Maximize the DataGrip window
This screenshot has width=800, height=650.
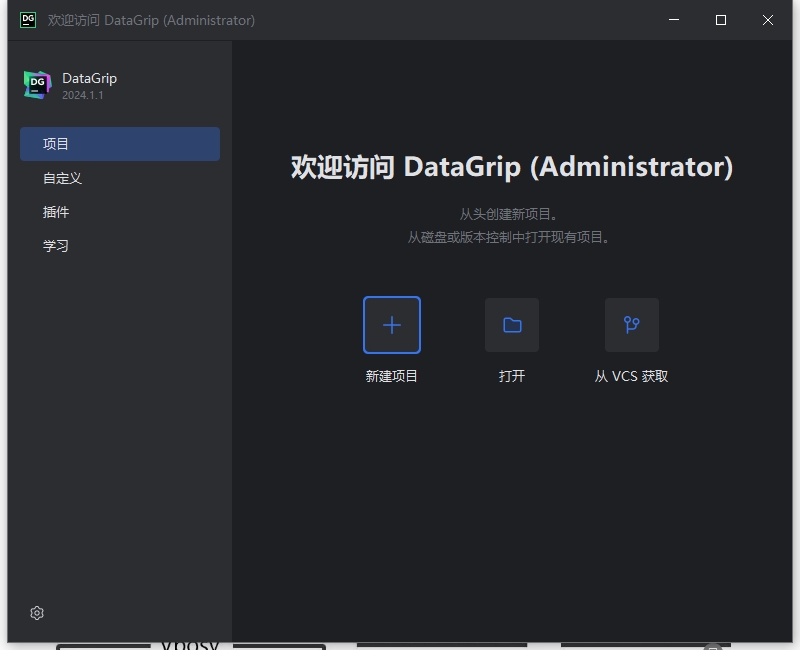[x=721, y=20]
